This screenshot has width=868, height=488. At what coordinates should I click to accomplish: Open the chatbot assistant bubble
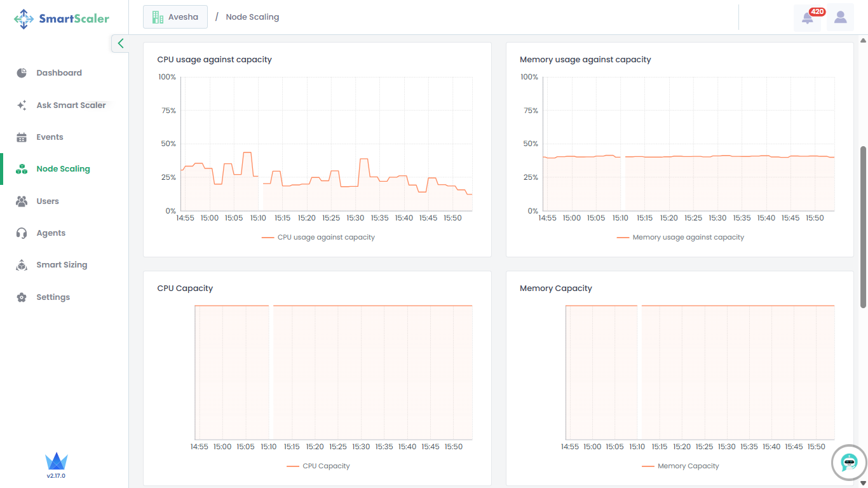point(849,463)
